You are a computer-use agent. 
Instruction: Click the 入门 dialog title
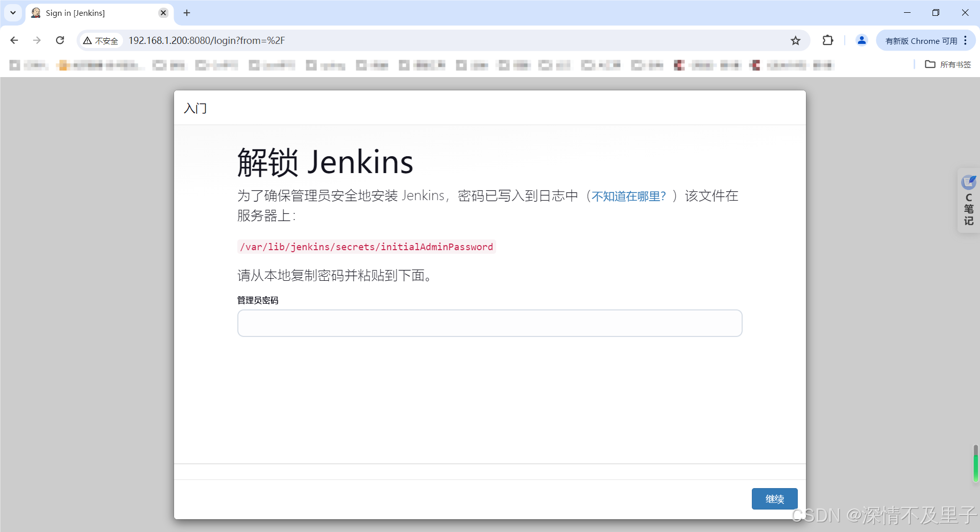click(195, 108)
